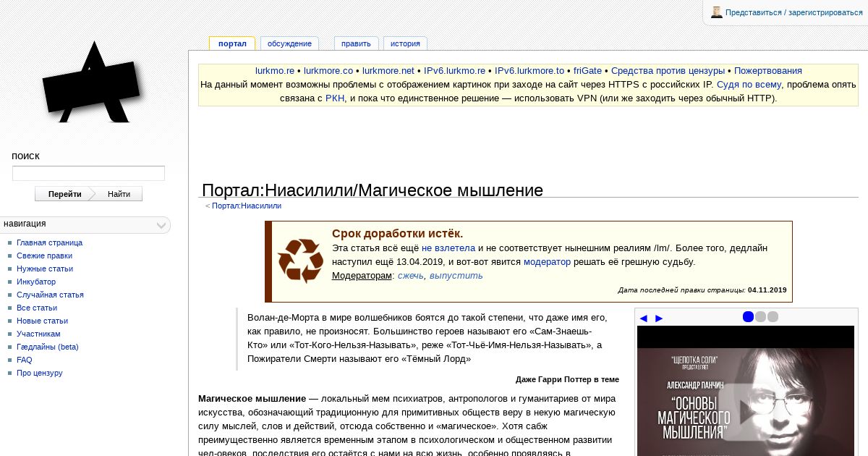
Task: Click the page date 04.11.2019
Action: [767, 290]
